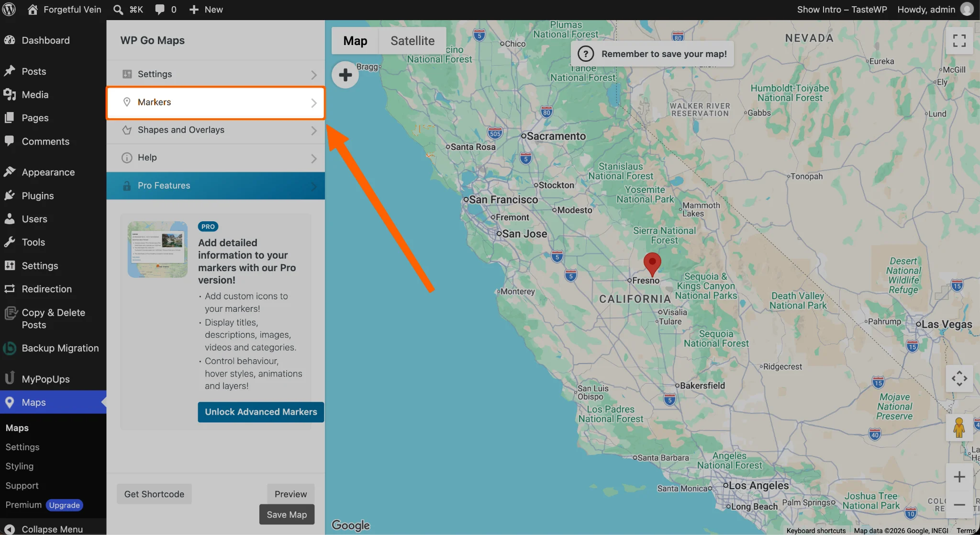The height and width of the screenshot is (535, 980).
Task: Expand the Help section
Action: [215, 158]
